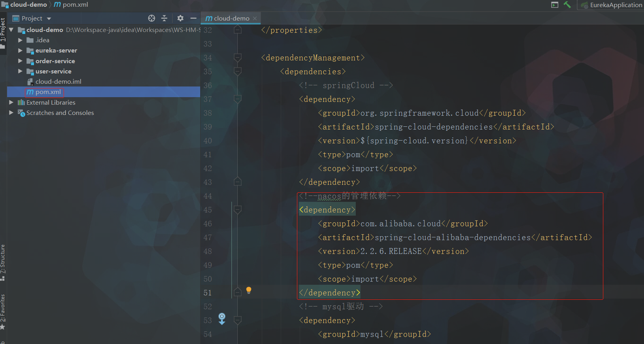Click the fold end marker on line 32

click(238, 30)
